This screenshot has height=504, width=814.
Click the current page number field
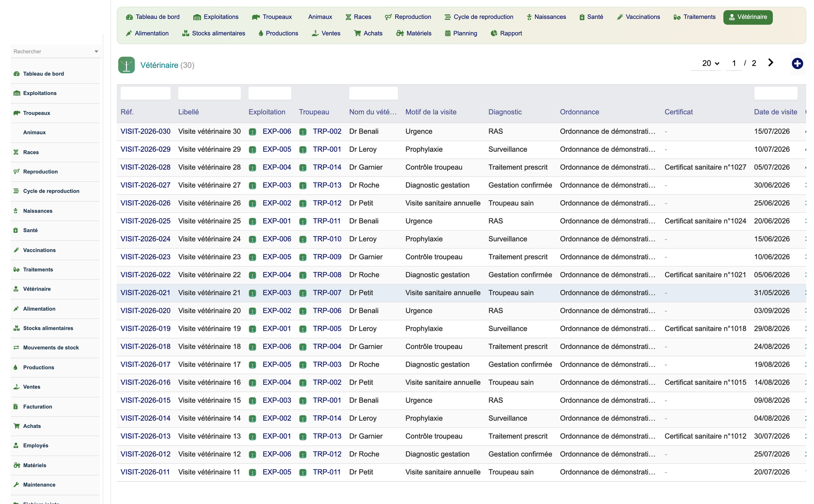[x=734, y=63]
